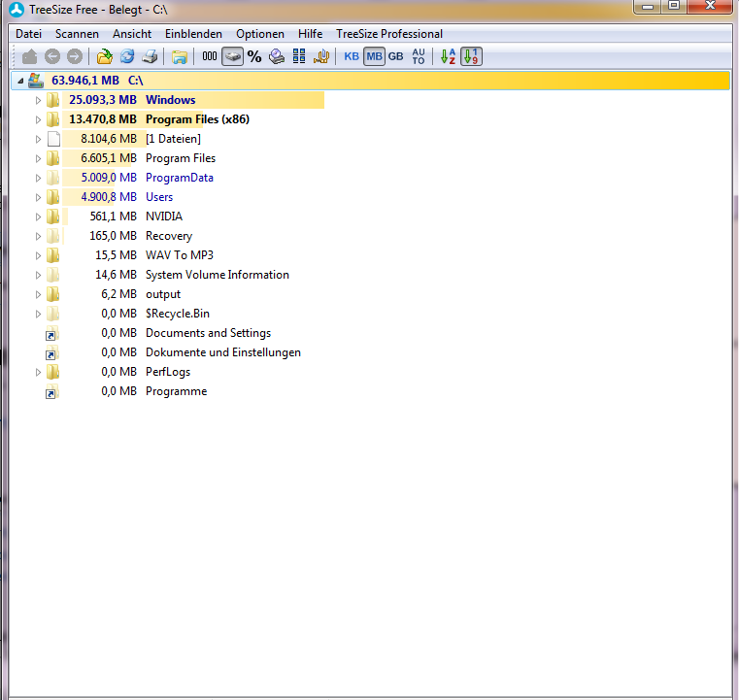Image resolution: width=739 pixels, height=700 pixels.
Task: Click the Documents and Settings shortcut icon
Action: [51, 334]
